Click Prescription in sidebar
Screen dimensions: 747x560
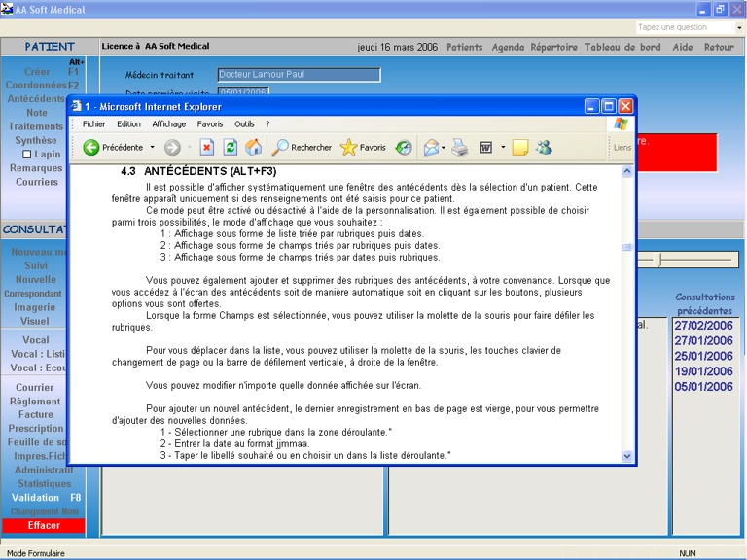[36, 428]
